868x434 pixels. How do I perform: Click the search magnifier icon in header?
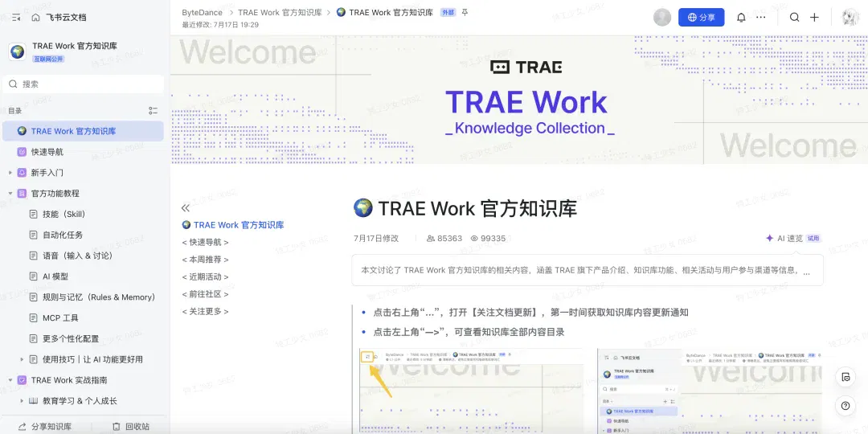794,17
